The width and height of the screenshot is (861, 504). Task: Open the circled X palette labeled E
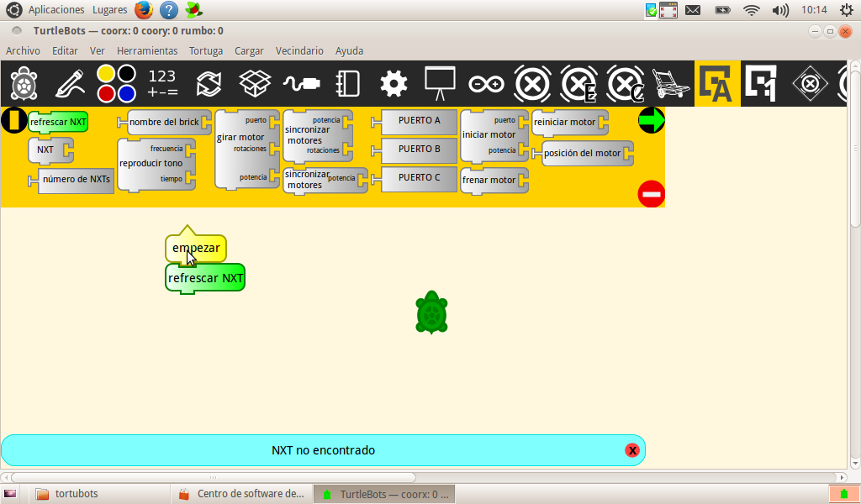[578, 84]
